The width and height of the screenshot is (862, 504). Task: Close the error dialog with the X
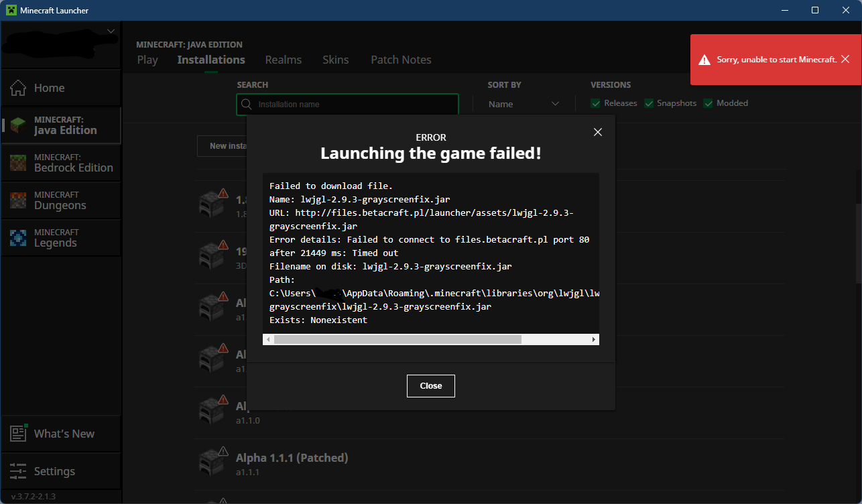coord(598,132)
